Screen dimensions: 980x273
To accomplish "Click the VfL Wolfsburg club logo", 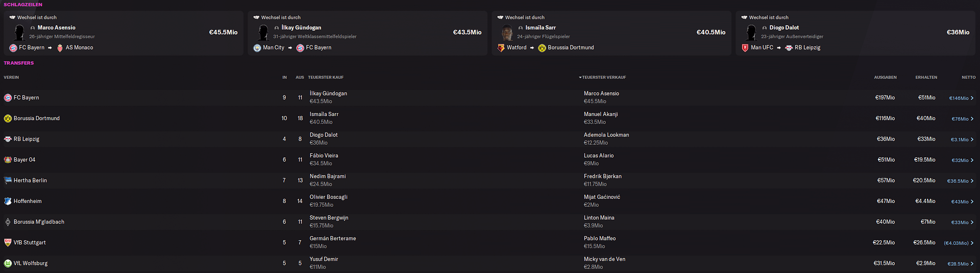I will point(8,263).
